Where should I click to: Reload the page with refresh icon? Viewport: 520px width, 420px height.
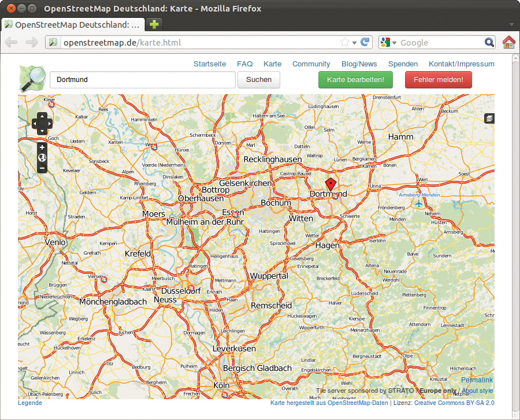[365, 42]
